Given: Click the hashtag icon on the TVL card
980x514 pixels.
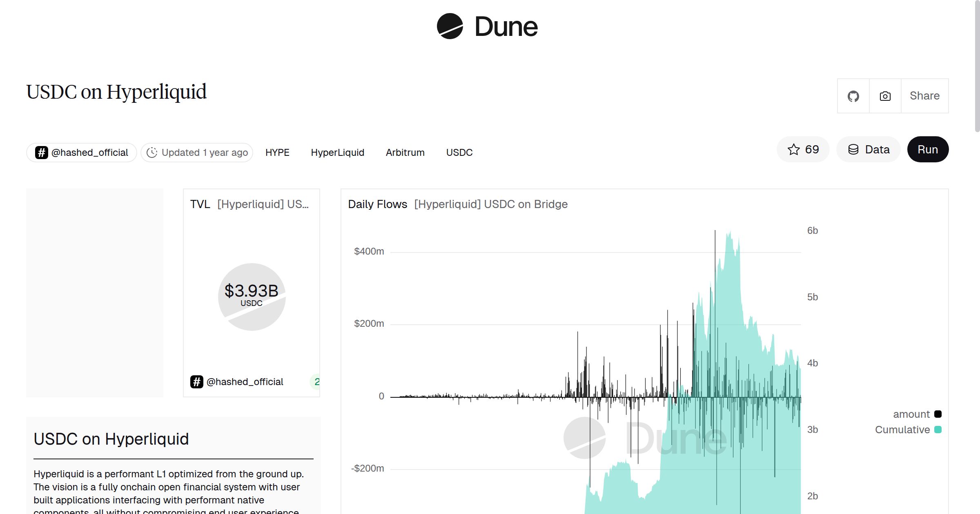Looking at the screenshot, I should click(197, 381).
